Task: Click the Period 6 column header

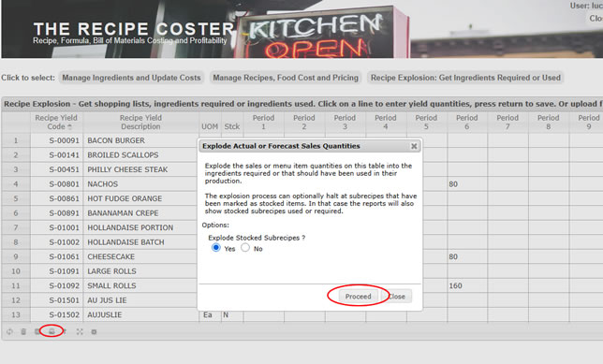Action: tap(467, 123)
